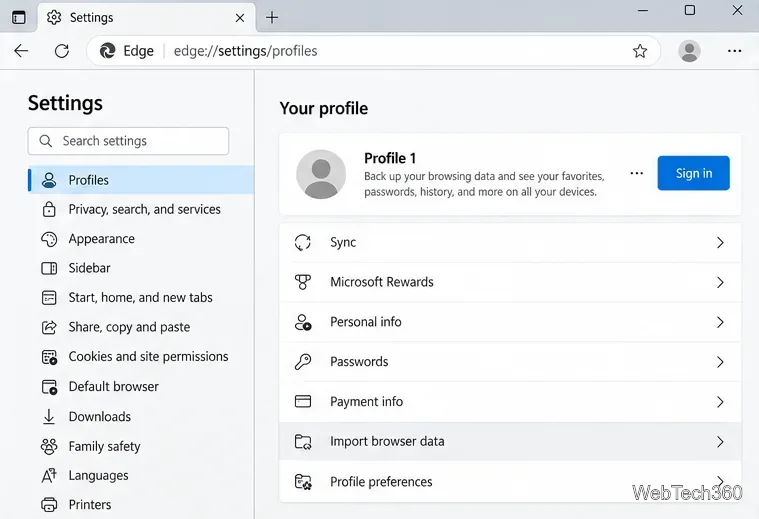The image size is (759, 519).
Task: Click the Payment info card icon
Action: [303, 401]
